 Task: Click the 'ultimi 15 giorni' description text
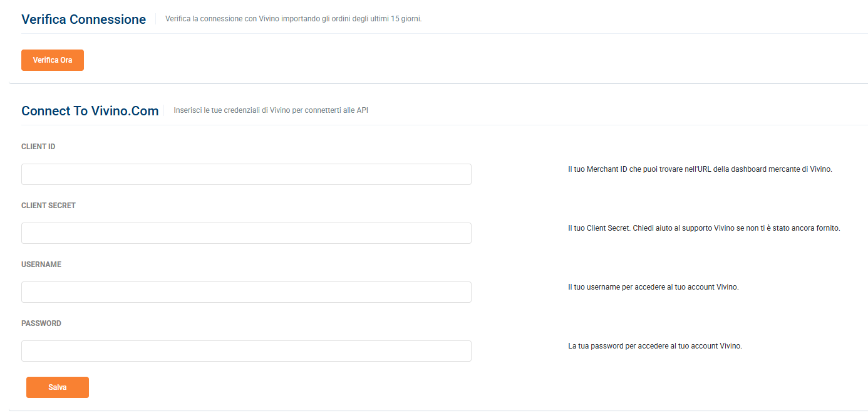294,19
